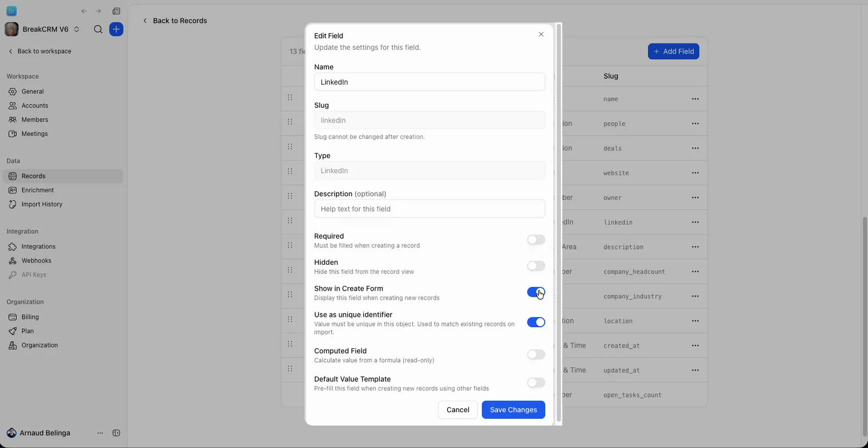Enable the Computed Field toggle
Image resolution: width=868 pixels, height=448 pixels.
(x=536, y=354)
